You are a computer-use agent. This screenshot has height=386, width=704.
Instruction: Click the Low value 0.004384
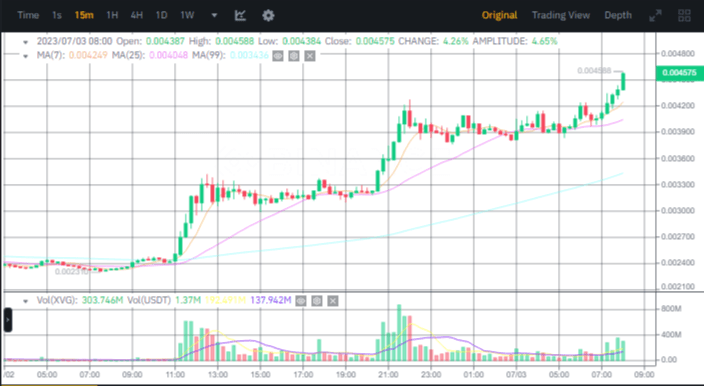click(x=301, y=41)
